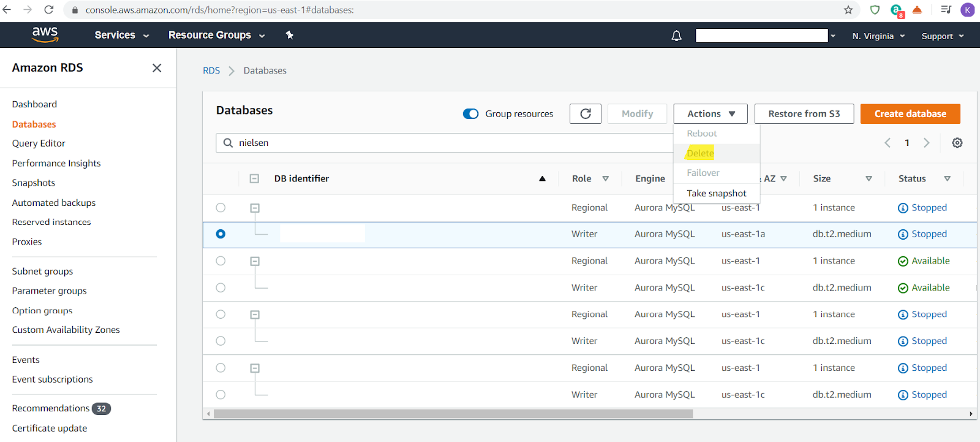The height and width of the screenshot is (442, 980).
Task: Go to previous page of databases
Action: click(888, 143)
